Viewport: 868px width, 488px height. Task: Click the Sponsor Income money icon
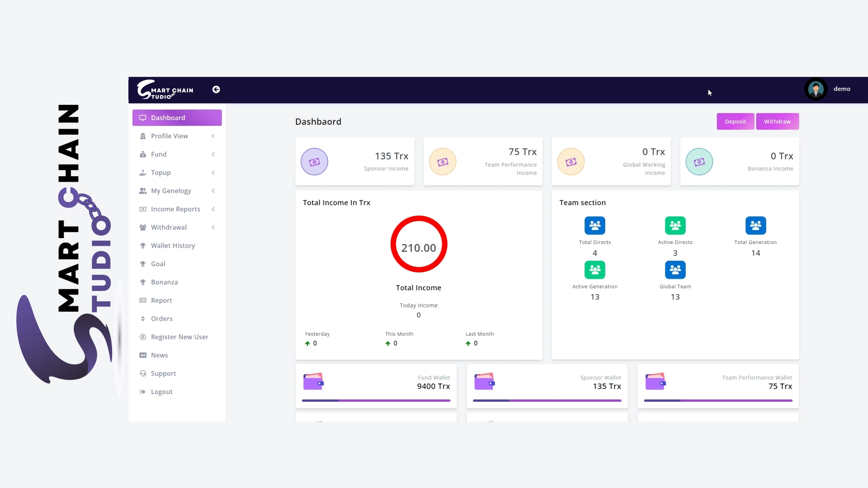coord(314,161)
